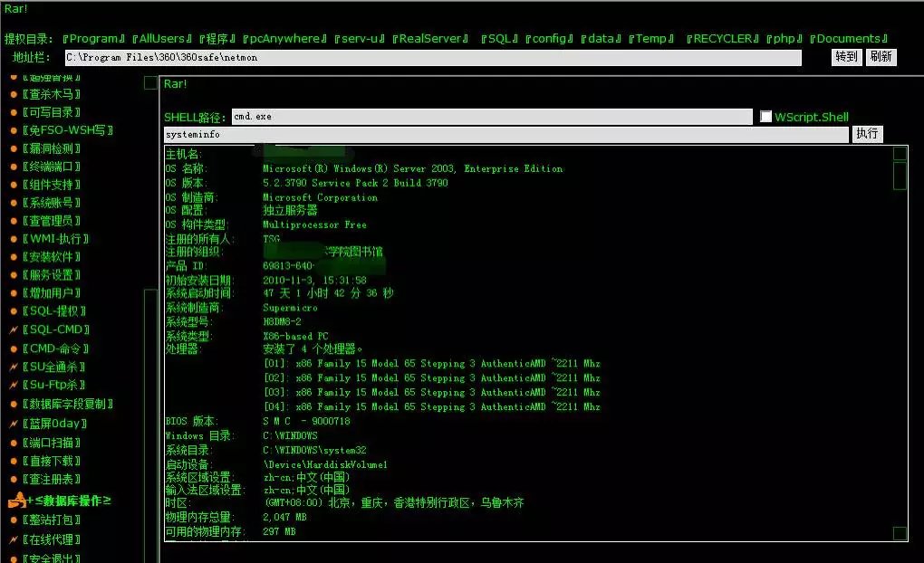Click the 执行 execute button
Image resolution: width=924 pixels, height=563 pixels.
click(x=867, y=134)
